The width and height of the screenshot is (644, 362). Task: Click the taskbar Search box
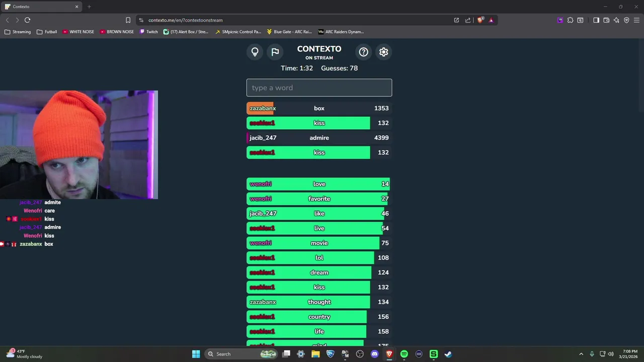242,354
